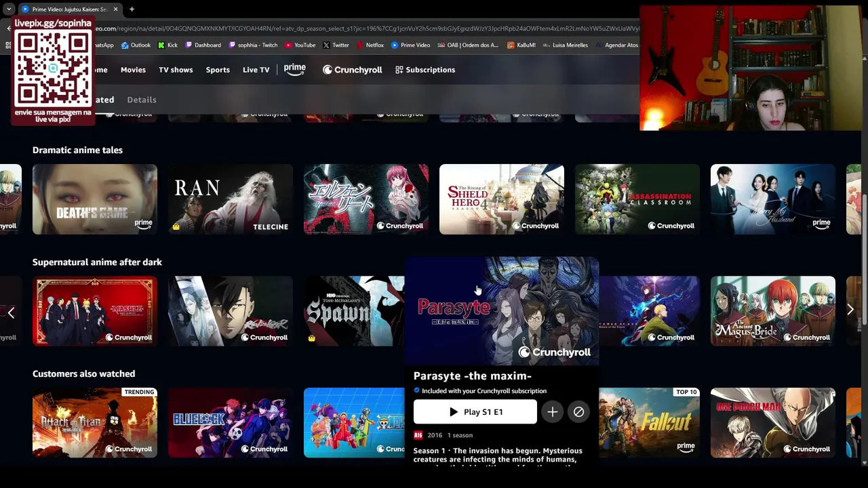The height and width of the screenshot is (488, 868).
Task: Open the Blue Lock thumbnail
Action: pyautogui.click(x=231, y=423)
